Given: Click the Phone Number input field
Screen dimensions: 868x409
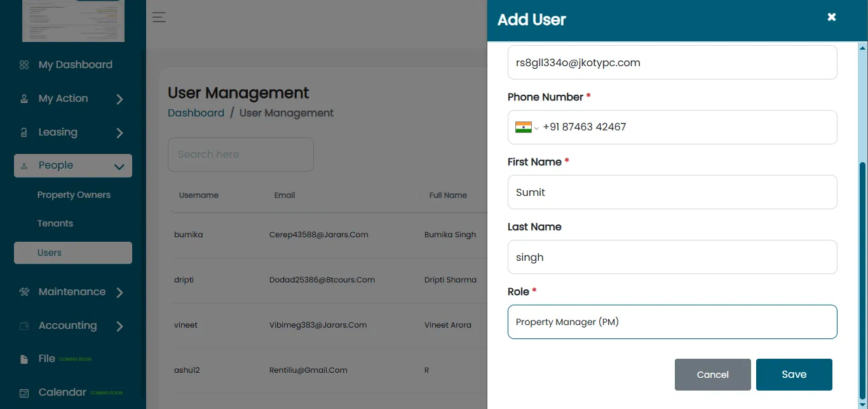Looking at the screenshot, I should [x=672, y=127].
